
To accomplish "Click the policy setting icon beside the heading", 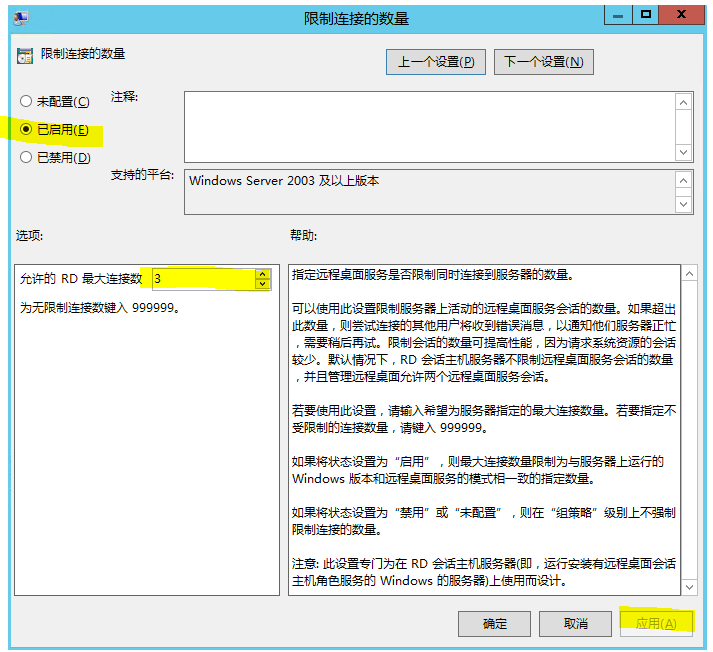I will click(x=25, y=55).
